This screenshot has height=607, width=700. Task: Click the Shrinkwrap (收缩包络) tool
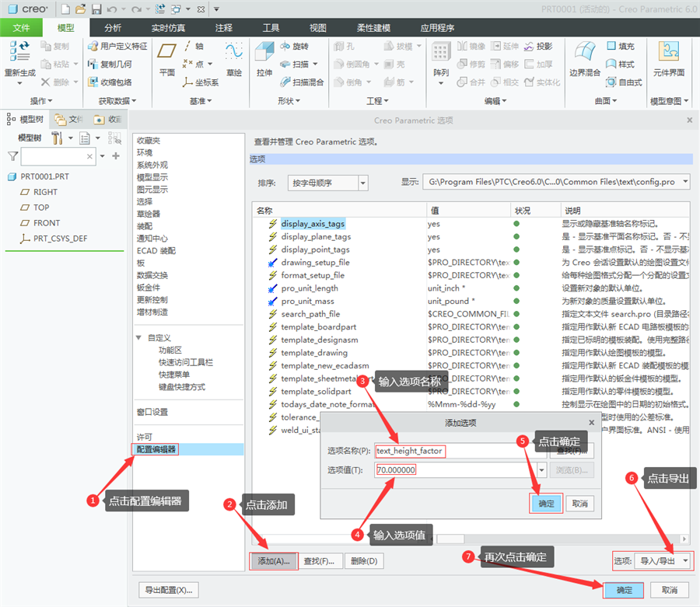pos(110,82)
